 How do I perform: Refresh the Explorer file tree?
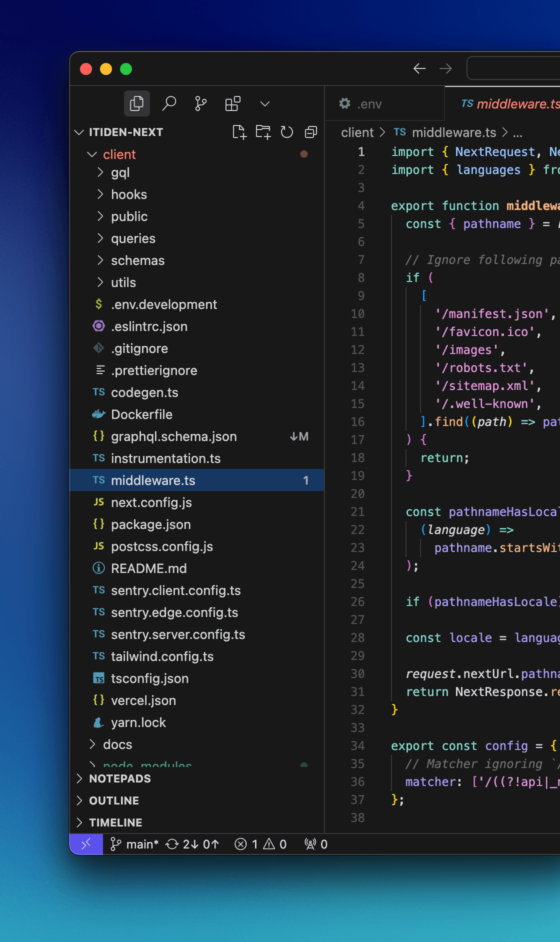coord(287,132)
